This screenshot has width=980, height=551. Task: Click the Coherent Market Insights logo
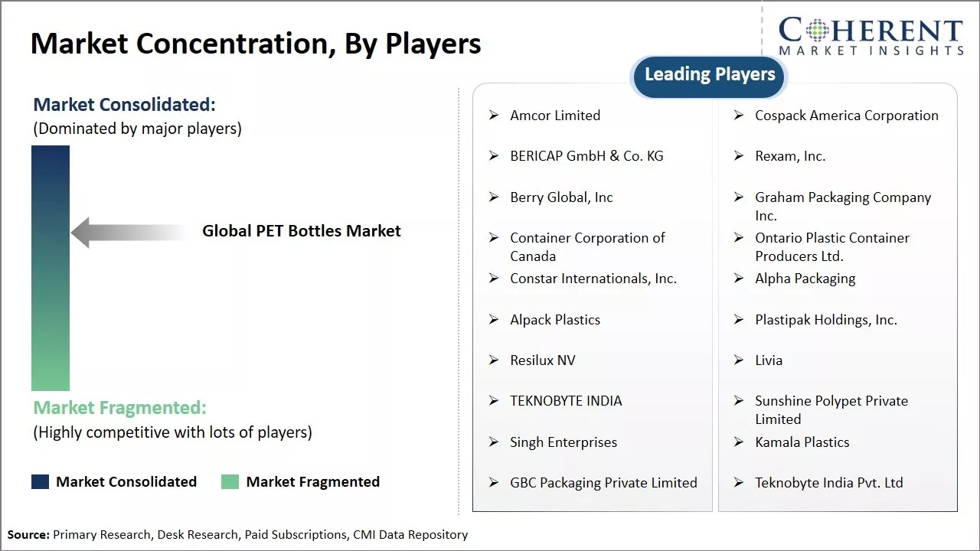click(871, 36)
